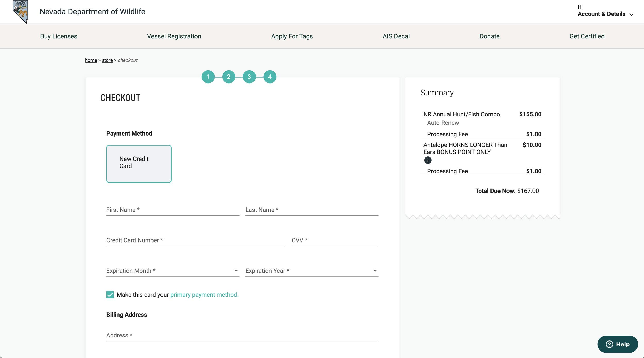Open the Vessel Registration menu
Viewport: 644px width, 358px height.
[174, 36]
